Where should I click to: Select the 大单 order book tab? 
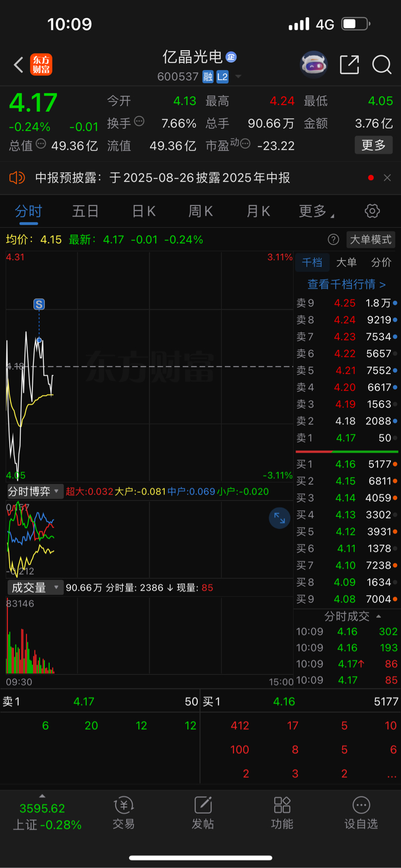[346, 262]
